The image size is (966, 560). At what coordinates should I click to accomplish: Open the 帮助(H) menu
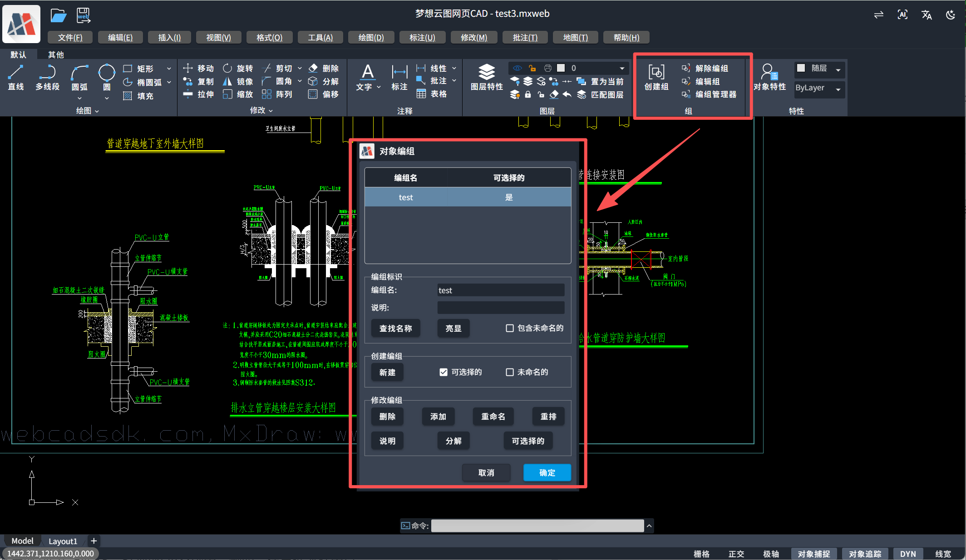click(x=626, y=37)
